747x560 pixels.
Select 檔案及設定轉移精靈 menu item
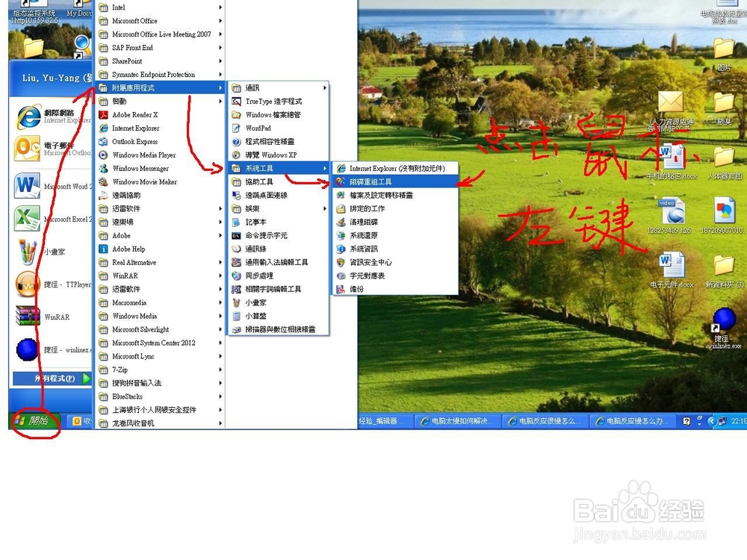[395, 195]
